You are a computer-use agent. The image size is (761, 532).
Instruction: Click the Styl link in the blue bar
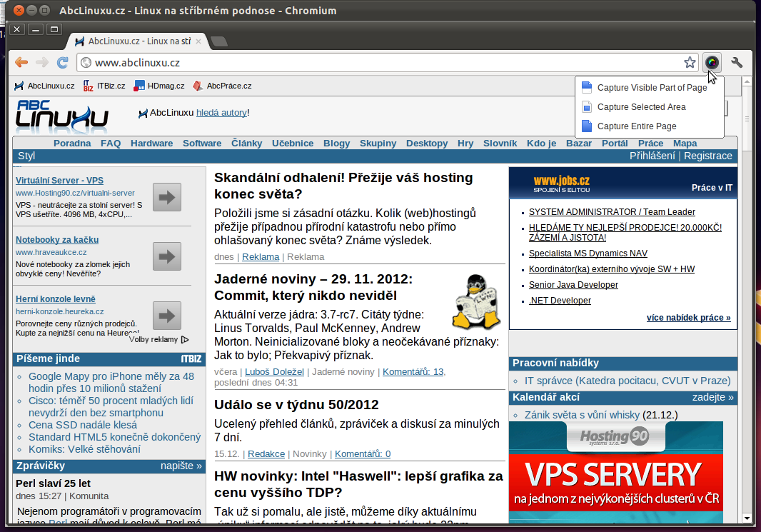coord(26,156)
